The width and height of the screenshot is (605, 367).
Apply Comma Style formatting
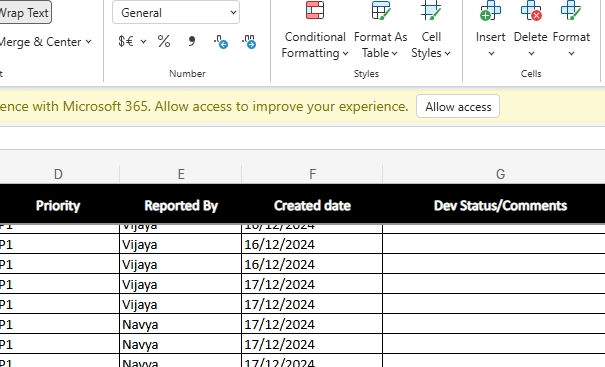coord(192,41)
